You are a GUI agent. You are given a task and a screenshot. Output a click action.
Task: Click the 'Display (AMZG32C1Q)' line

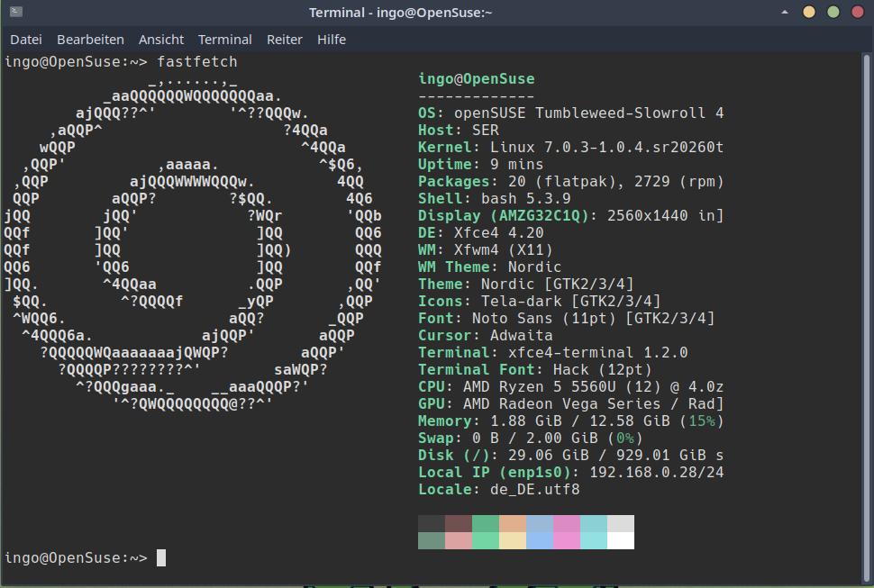(x=570, y=216)
